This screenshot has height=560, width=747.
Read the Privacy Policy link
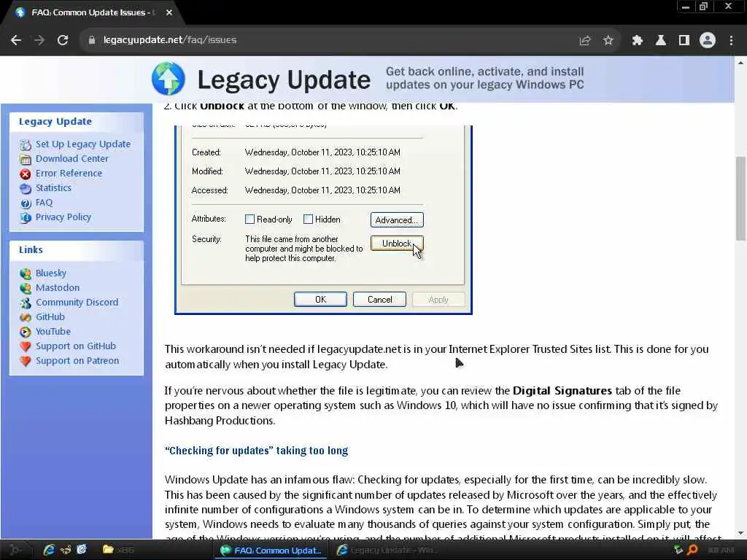(63, 217)
